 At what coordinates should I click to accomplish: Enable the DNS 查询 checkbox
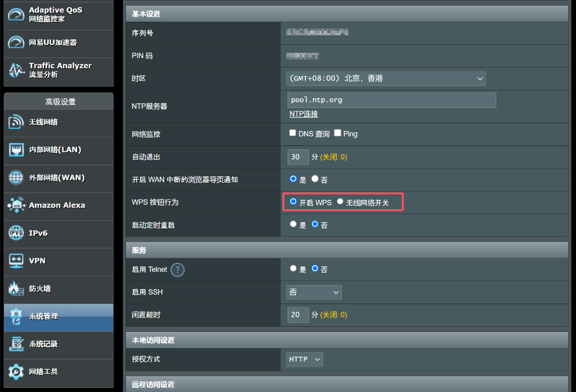tap(293, 133)
